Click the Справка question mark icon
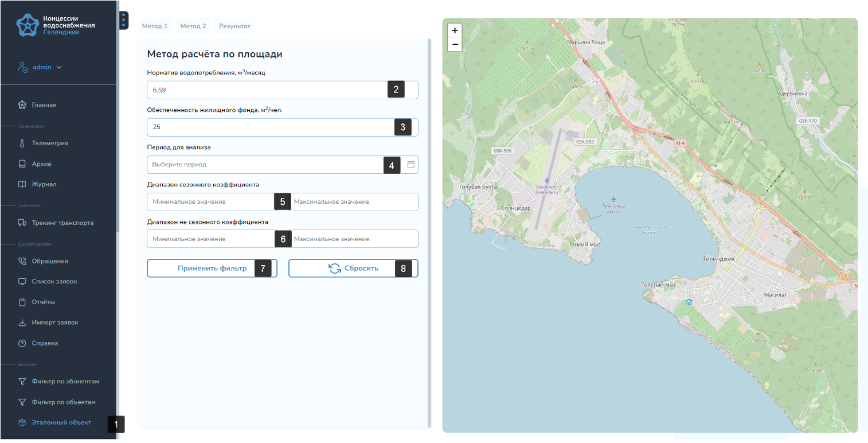This screenshot has width=868, height=443. [22, 343]
